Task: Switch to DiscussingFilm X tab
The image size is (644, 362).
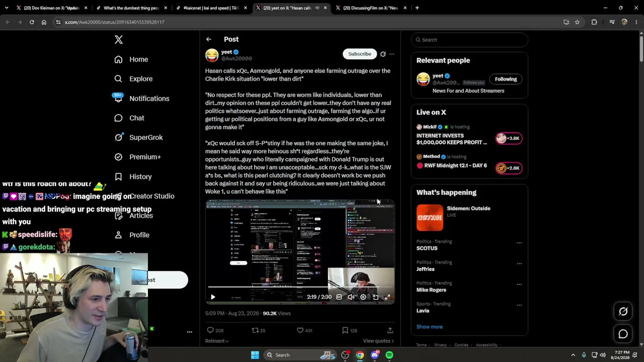Action: (x=371, y=8)
